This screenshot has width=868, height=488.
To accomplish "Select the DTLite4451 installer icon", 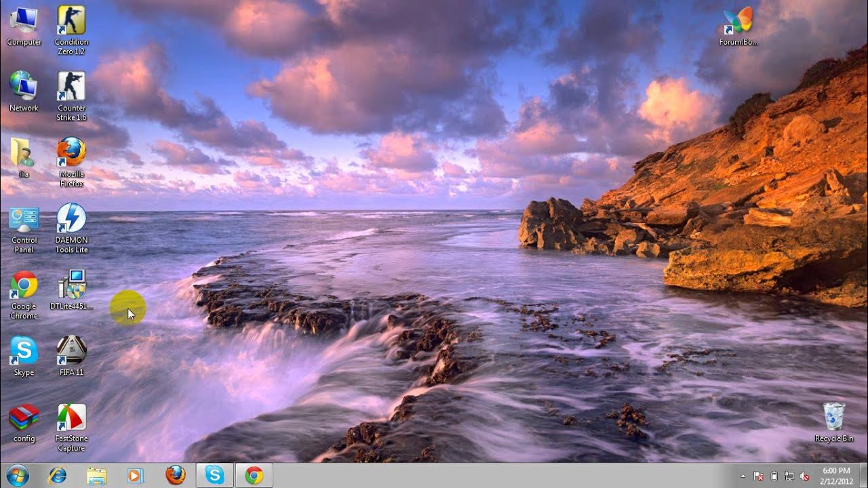I will pyautogui.click(x=71, y=290).
